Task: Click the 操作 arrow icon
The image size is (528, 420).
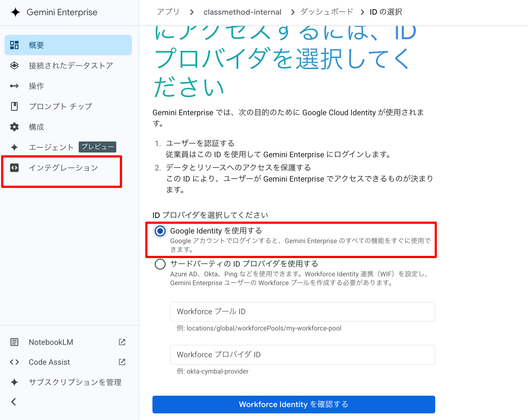Action: click(x=14, y=86)
